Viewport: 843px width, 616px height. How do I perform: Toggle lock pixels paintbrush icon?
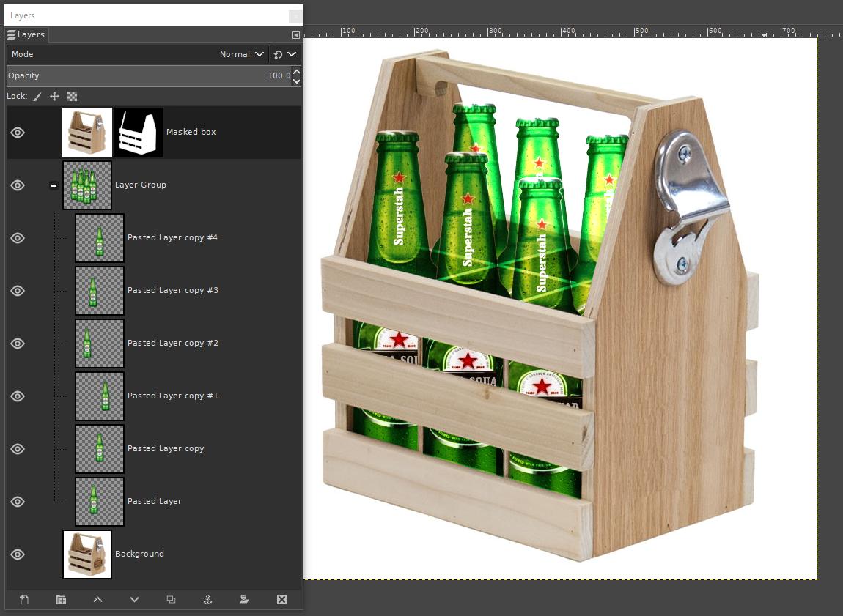tap(37, 96)
